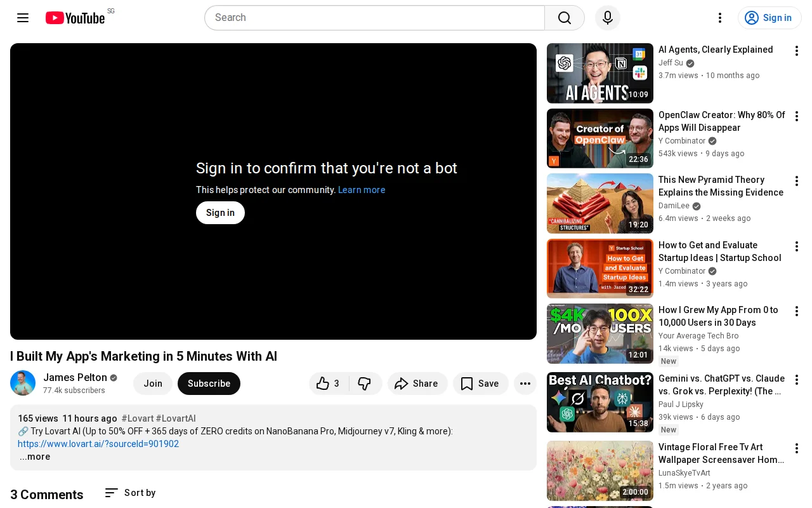Open video title AI Agents, Clearly Explained
The image size is (812, 508).
(716, 50)
